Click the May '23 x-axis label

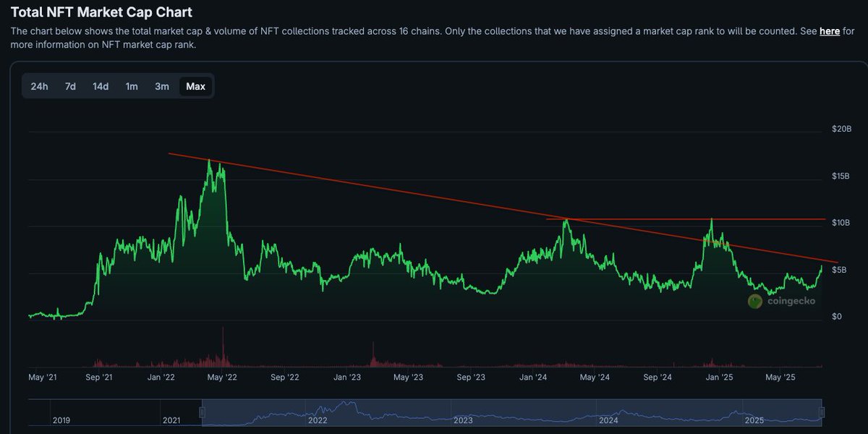click(x=409, y=378)
